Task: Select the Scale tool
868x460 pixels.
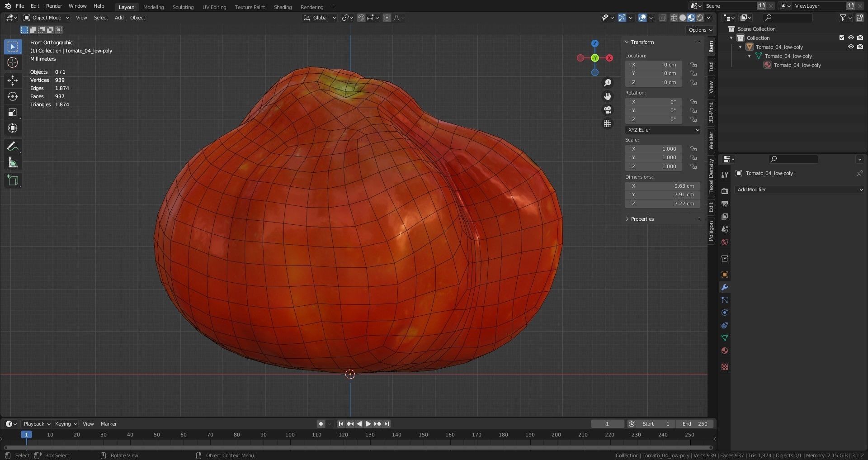Action: (13, 112)
